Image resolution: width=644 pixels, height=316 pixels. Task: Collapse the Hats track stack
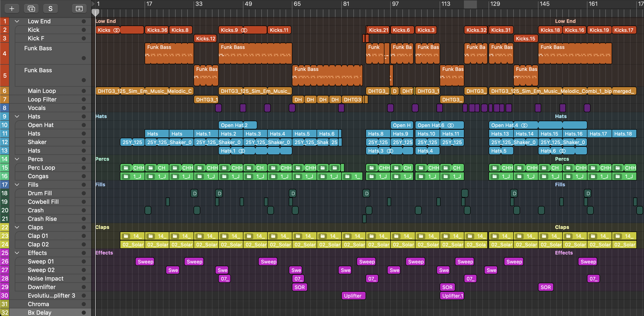coord(17,116)
